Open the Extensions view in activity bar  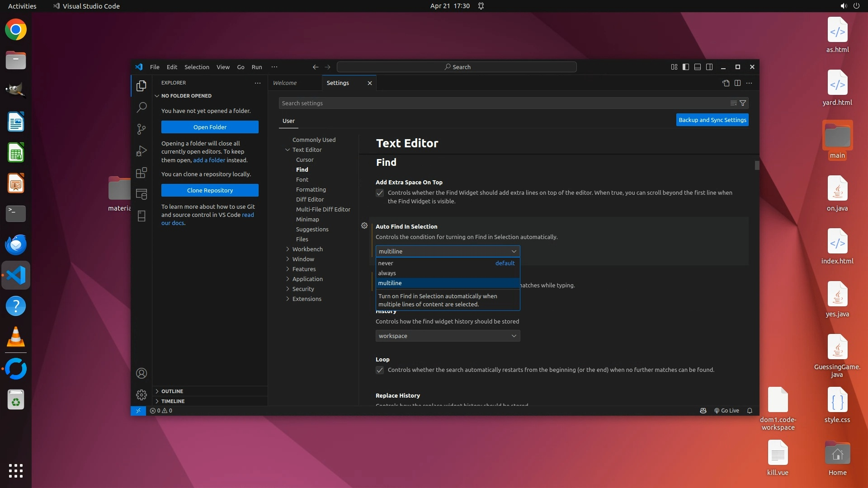point(142,173)
